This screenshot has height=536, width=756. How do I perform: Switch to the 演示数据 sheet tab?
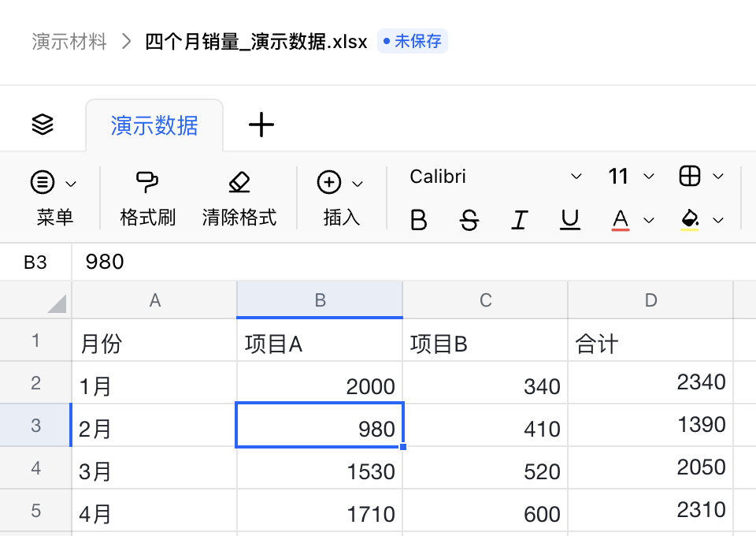(154, 125)
